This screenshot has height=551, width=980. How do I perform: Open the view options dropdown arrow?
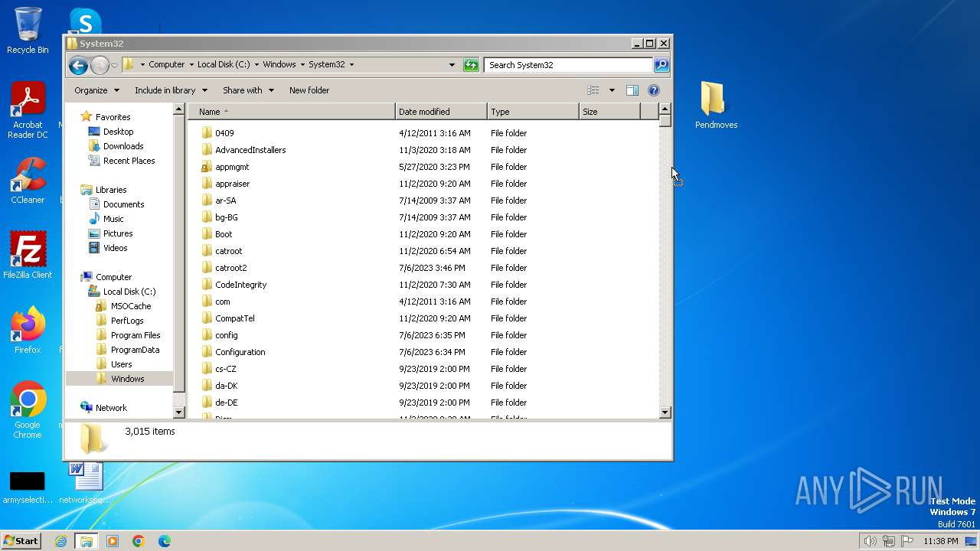[612, 90]
